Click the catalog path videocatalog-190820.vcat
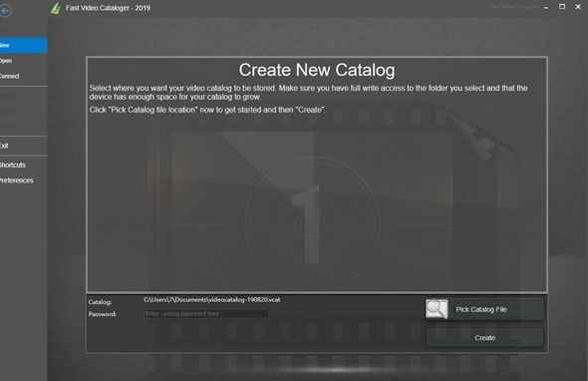 click(212, 299)
